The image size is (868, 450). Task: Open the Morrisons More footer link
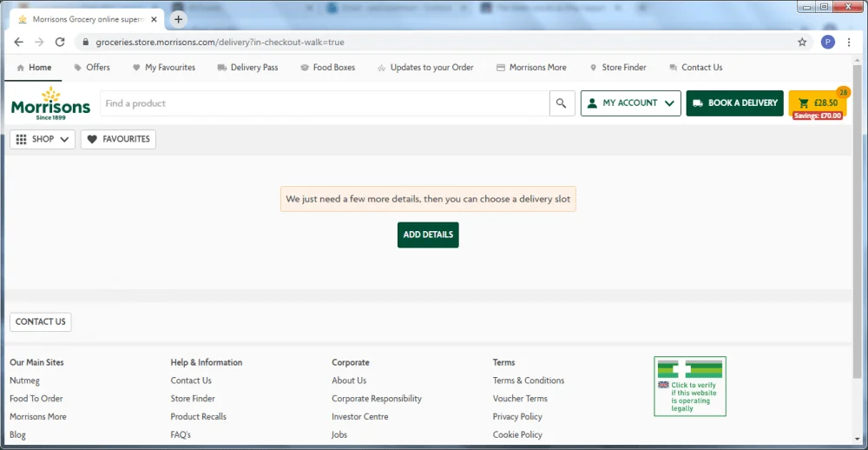click(x=37, y=417)
